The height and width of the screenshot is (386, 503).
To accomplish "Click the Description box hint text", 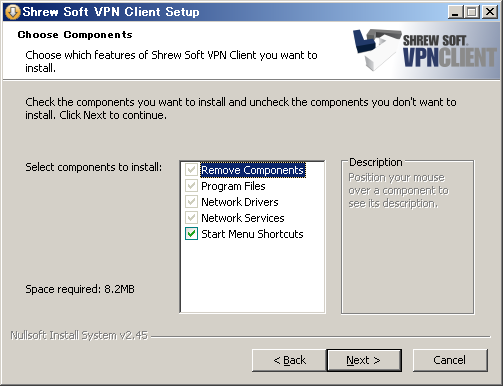I will 398,190.
